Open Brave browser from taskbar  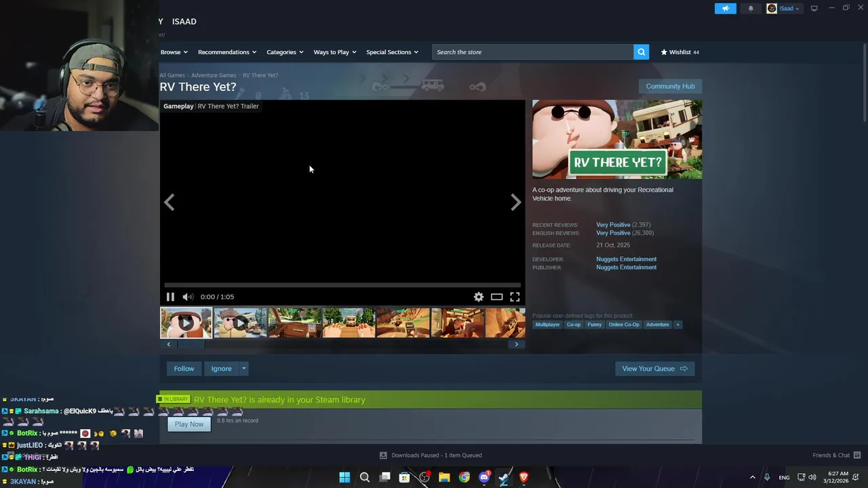click(x=524, y=477)
